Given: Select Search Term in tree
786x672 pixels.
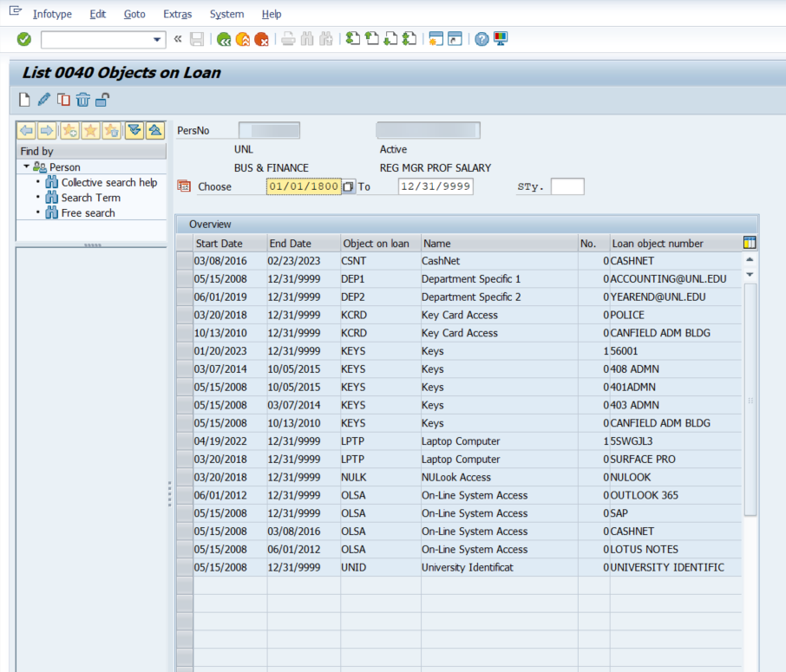Looking at the screenshot, I should (91, 198).
